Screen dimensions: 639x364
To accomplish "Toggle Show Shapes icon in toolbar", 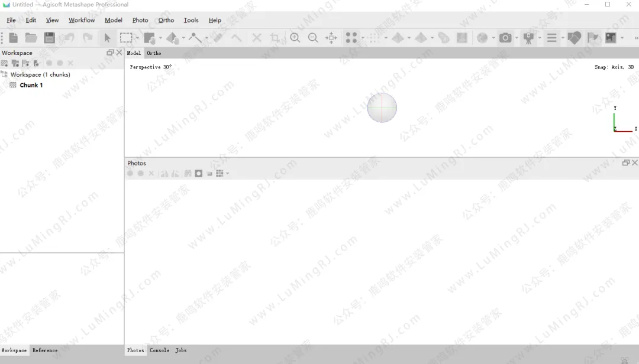I will (574, 38).
